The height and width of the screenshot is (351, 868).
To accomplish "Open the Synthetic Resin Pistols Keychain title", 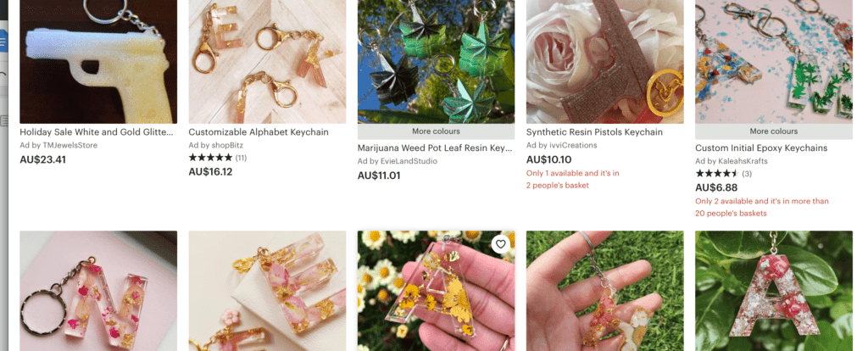I will (594, 132).
